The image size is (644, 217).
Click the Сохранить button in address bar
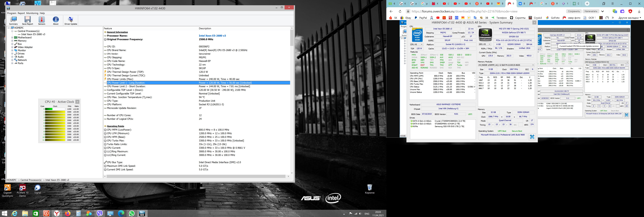click(x=574, y=11)
